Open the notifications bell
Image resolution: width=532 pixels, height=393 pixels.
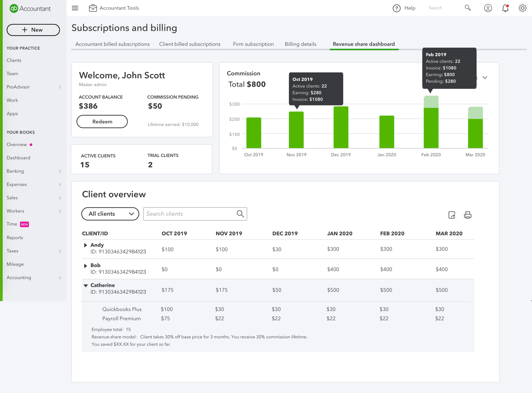pos(505,8)
